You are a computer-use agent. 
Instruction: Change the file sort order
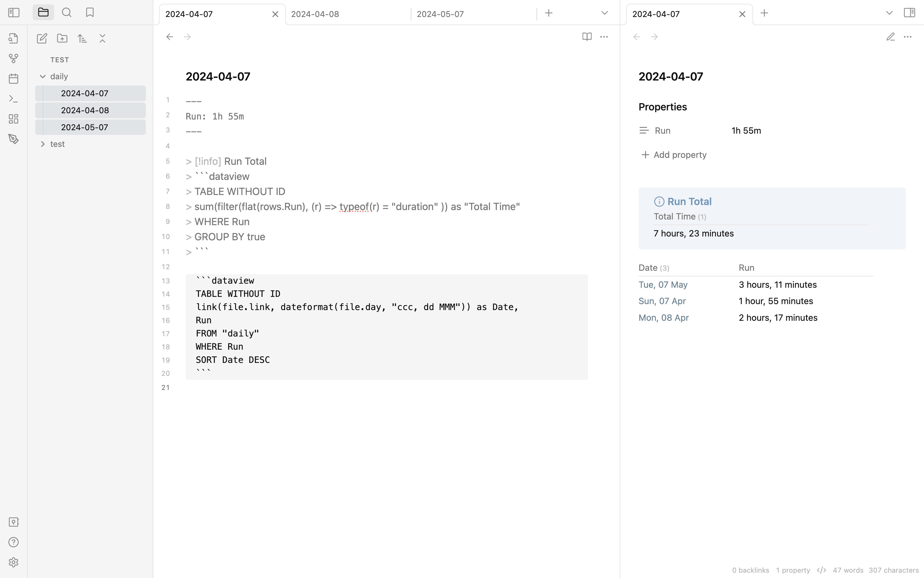click(x=83, y=38)
